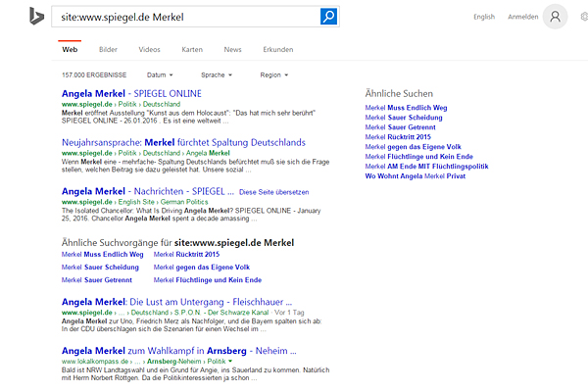Open the Videos tab
This screenshot has height=392, width=588.
tap(149, 49)
